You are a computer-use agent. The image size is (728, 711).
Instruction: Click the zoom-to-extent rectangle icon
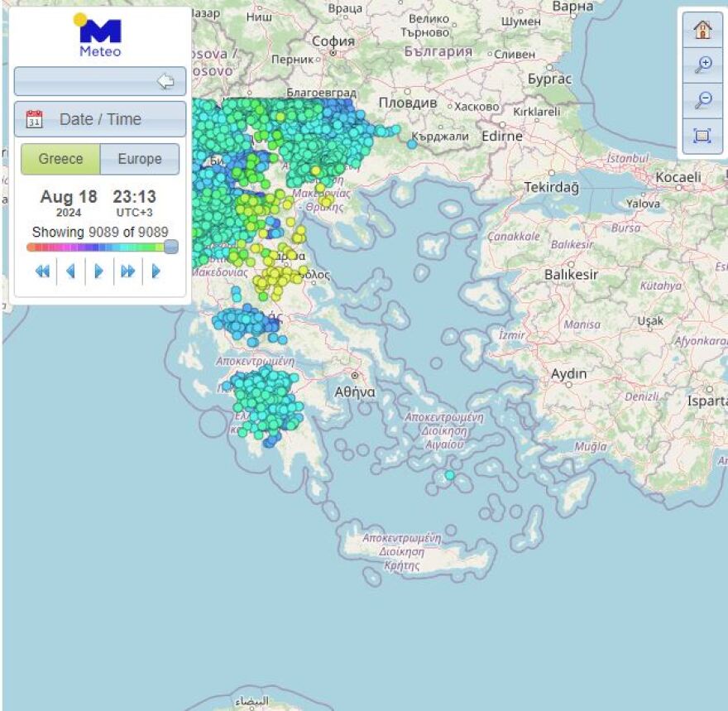pos(702,136)
